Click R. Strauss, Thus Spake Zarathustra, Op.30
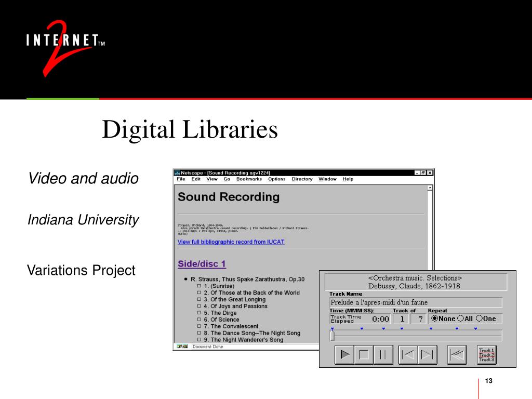The image size is (532, 399). pyautogui.click(x=247, y=279)
